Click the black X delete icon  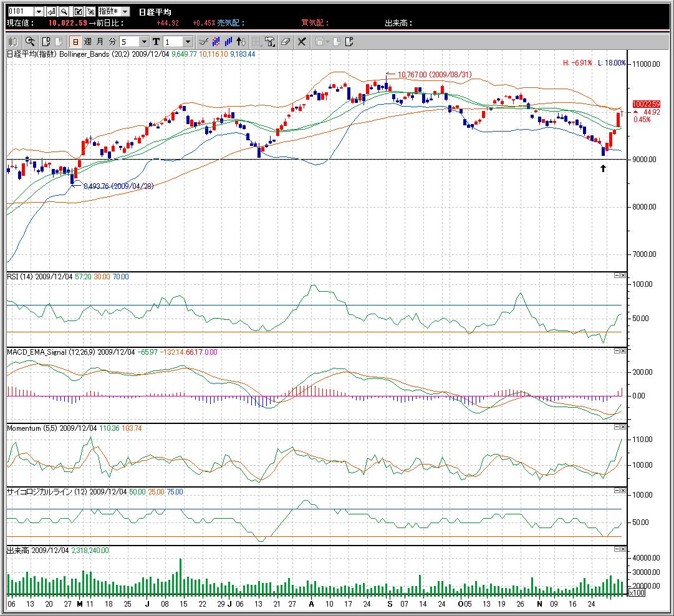pyautogui.click(x=302, y=42)
